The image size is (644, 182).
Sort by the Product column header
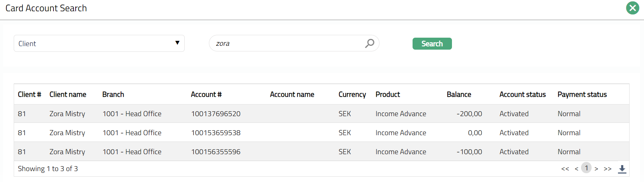[x=388, y=94]
